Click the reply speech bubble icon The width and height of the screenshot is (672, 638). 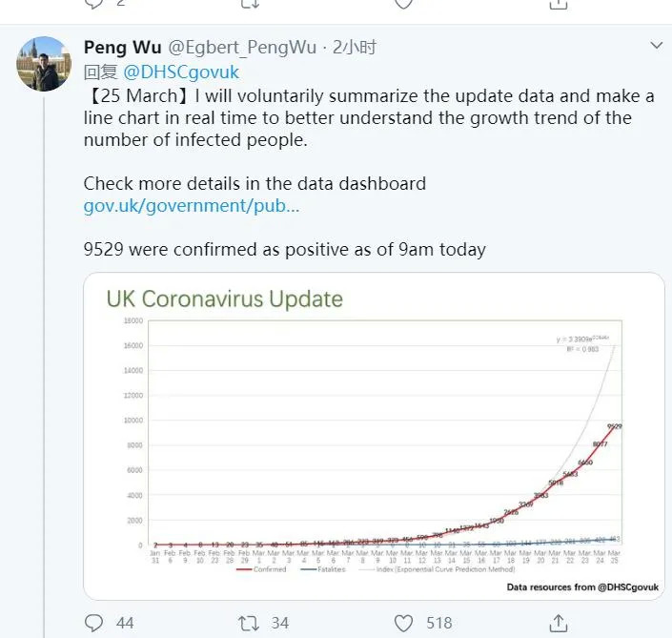(x=93, y=623)
